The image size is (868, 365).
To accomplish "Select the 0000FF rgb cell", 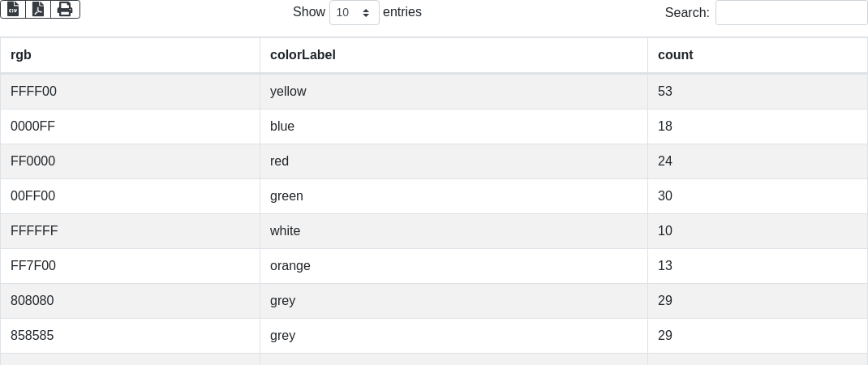I will coord(33,127).
